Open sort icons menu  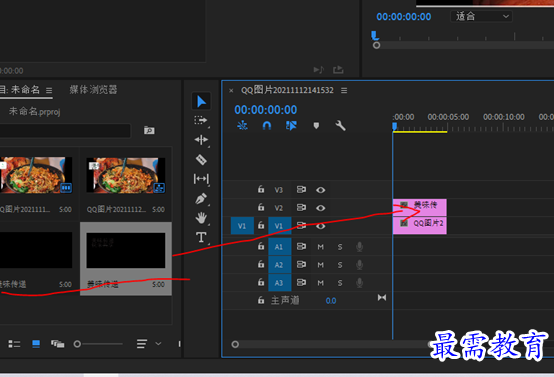[x=142, y=344]
